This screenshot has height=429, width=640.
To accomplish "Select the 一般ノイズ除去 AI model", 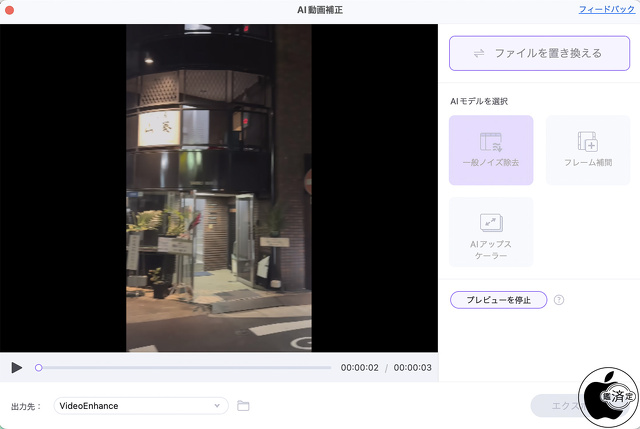I will click(491, 150).
